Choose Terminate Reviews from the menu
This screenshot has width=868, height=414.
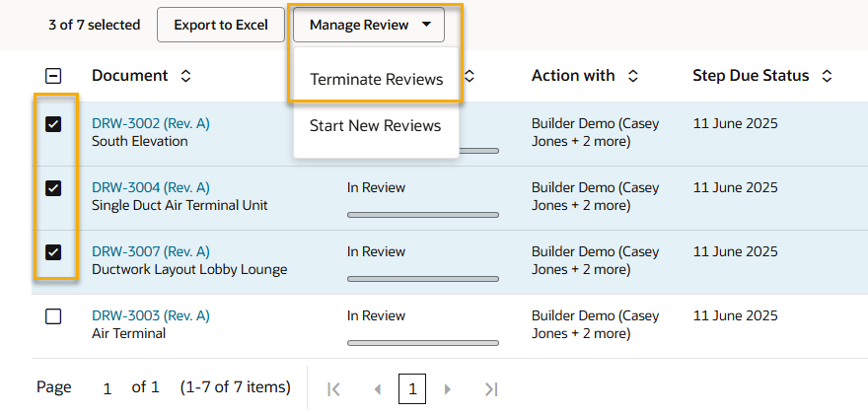click(x=376, y=79)
